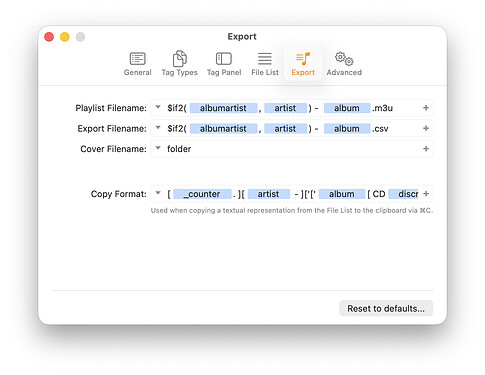This screenshot has width=485, height=375.
Task: Click the plus icon in Copy Format
Action: [x=426, y=194]
